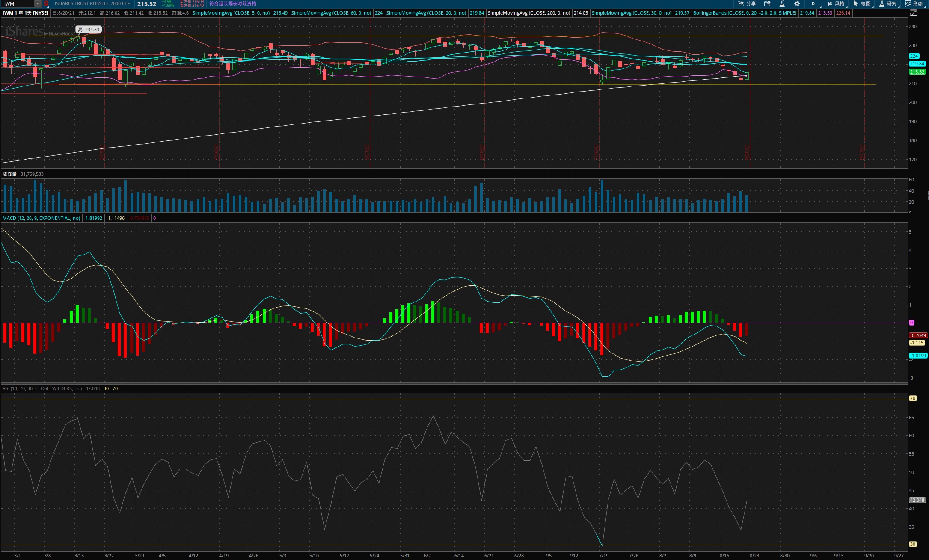Click the volume (成交量) label
929x560 pixels.
coord(9,174)
